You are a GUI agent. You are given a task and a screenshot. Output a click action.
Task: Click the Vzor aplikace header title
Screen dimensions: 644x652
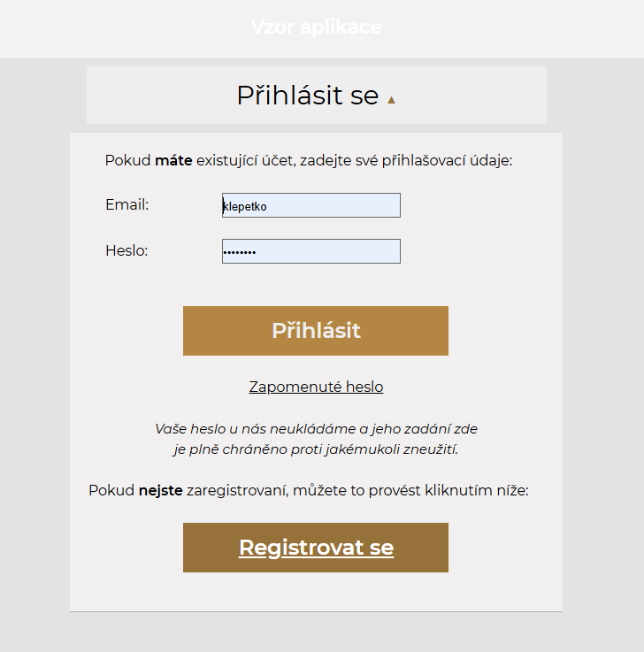(x=316, y=27)
